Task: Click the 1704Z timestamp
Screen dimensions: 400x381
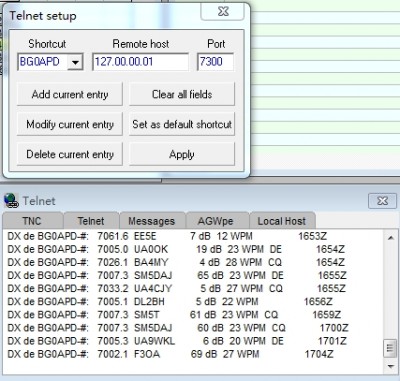Action: (319, 354)
